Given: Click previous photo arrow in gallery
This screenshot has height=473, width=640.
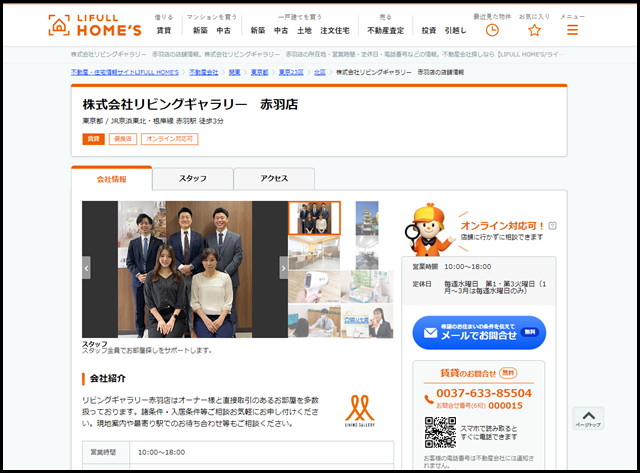Looking at the screenshot, I should pos(86,268).
